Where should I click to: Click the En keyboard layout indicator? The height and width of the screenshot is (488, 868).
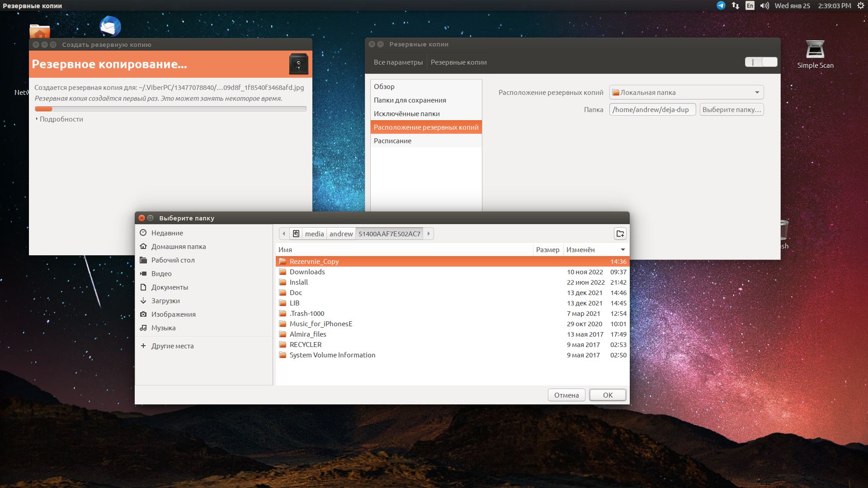click(x=750, y=5)
